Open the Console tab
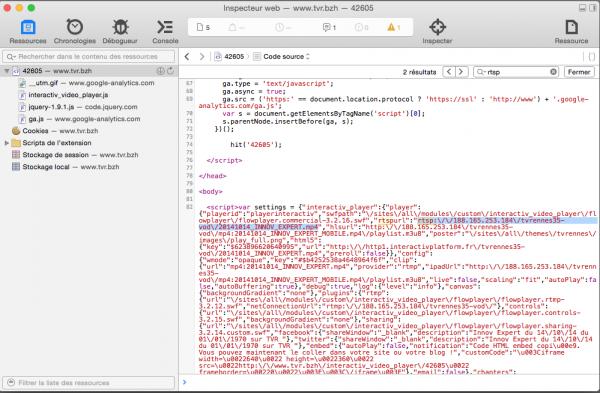This screenshot has width=600, height=393. click(165, 32)
